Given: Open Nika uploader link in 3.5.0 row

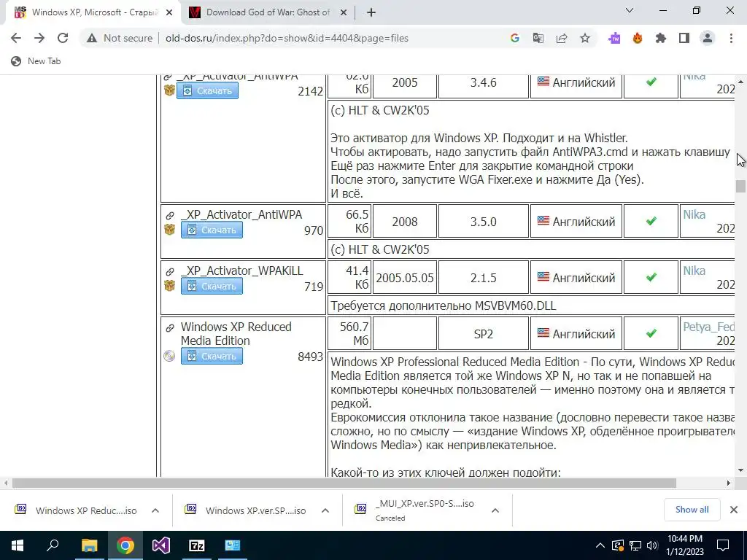Looking at the screenshot, I should (694, 215).
